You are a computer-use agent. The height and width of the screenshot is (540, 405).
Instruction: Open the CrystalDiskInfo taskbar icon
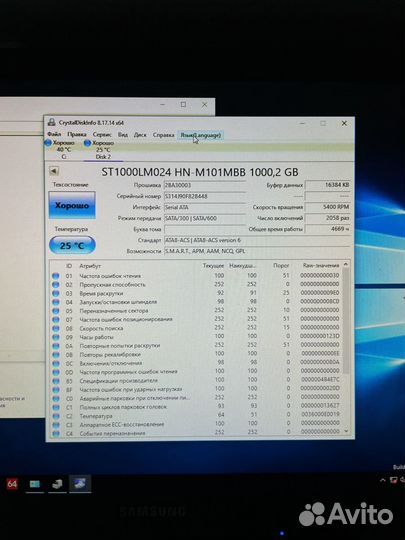pyautogui.click(x=80, y=484)
